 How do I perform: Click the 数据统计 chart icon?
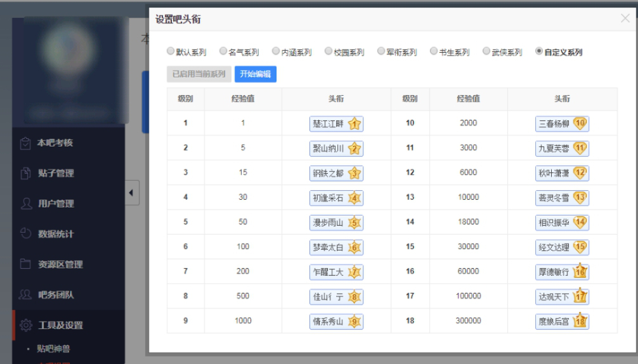tap(25, 234)
